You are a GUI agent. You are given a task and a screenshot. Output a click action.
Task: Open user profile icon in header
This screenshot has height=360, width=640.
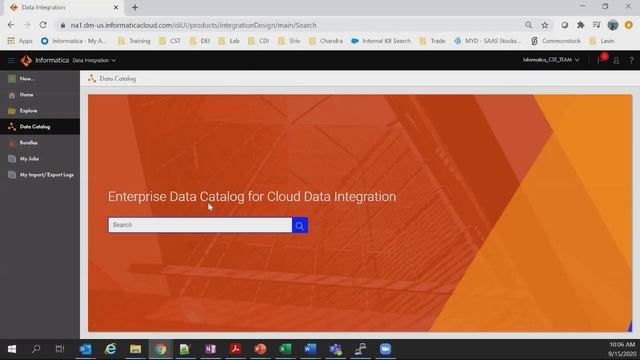(x=616, y=60)
